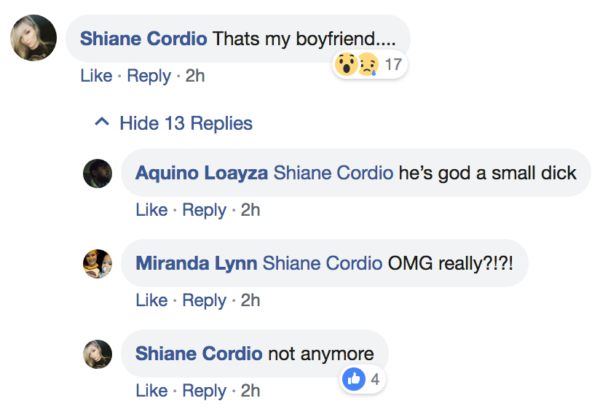Open Aquino Loayza's profile picture
Viewport: 600px width, 417px height.
pyautogui.click(x=97, y=173)
